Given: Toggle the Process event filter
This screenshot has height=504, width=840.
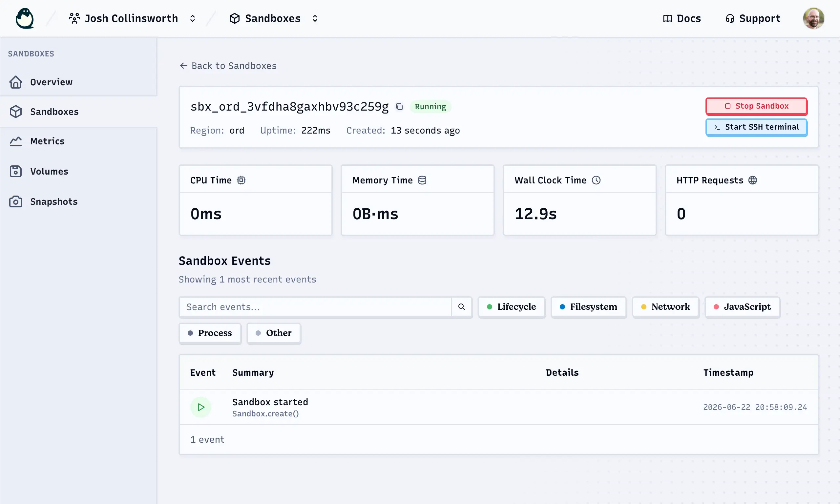Looking at the screenshot, I should 210,333.
